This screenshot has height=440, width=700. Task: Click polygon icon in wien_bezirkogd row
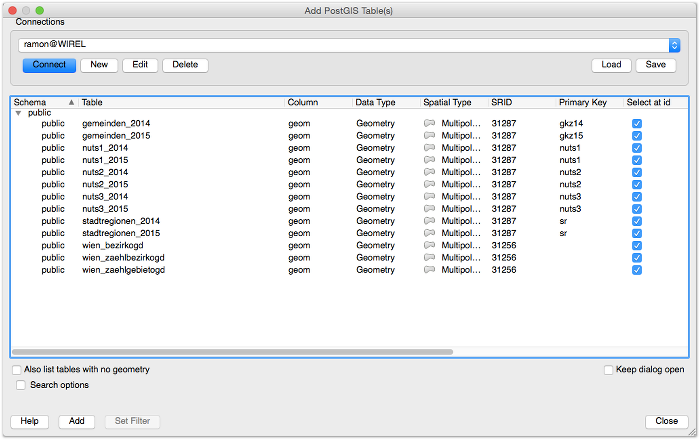(429, 245)
